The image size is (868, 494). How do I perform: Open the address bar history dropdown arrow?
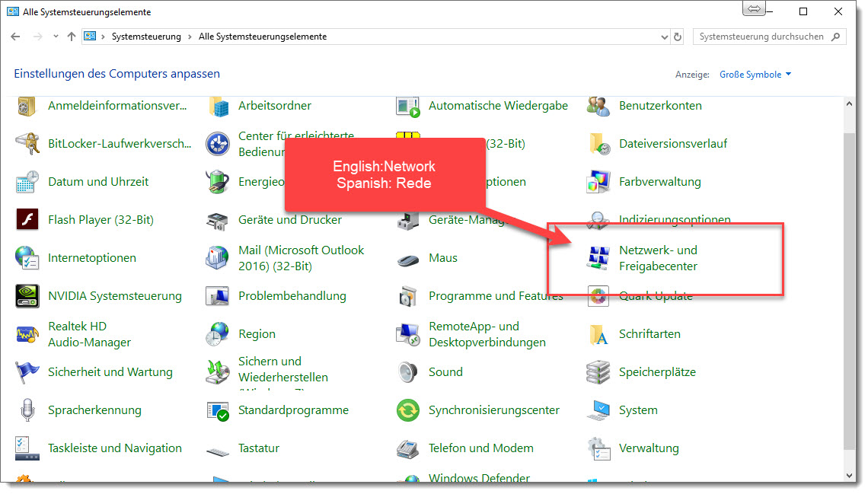663,37
